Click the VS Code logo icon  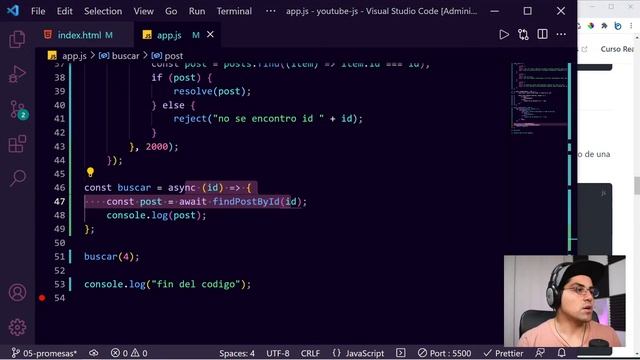tap(13, 11)
